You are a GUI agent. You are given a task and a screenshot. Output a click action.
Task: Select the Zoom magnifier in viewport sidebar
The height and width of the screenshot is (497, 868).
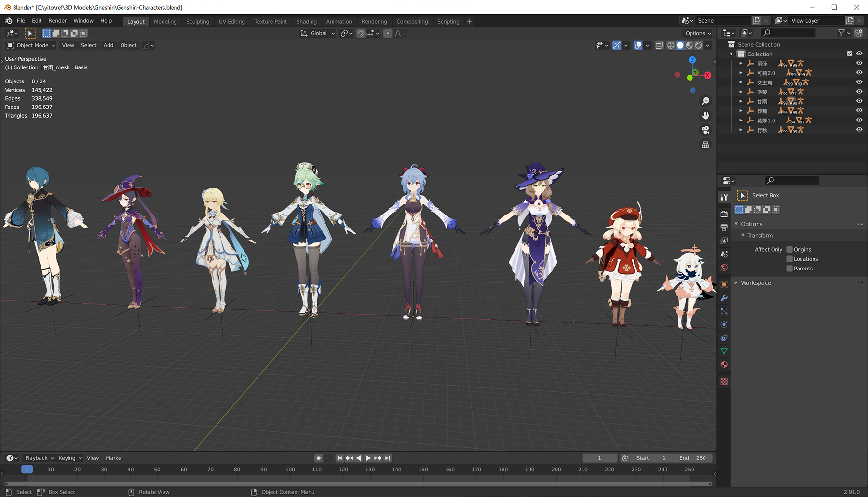click(x=705, y=101)
